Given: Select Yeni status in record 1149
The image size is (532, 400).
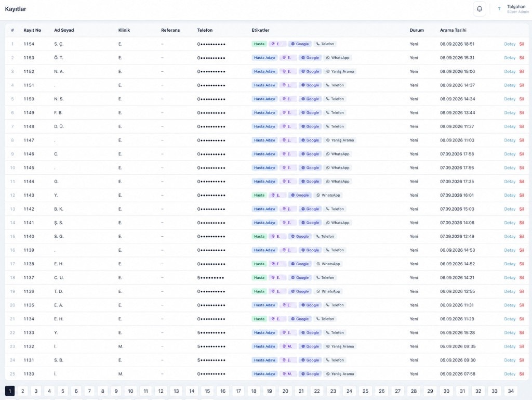Looking at the screenshot, I should click(x=414, y=113).
